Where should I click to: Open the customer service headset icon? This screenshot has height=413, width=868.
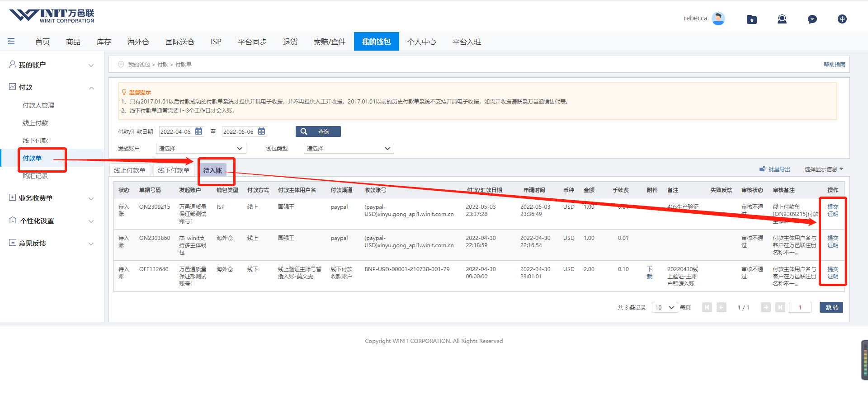click(x=782, y=19)
